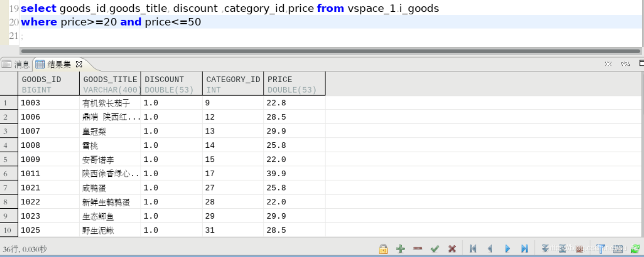Sort by GOODS_ID column header
This screenshot has height=257, width=644.
[49, 84]
